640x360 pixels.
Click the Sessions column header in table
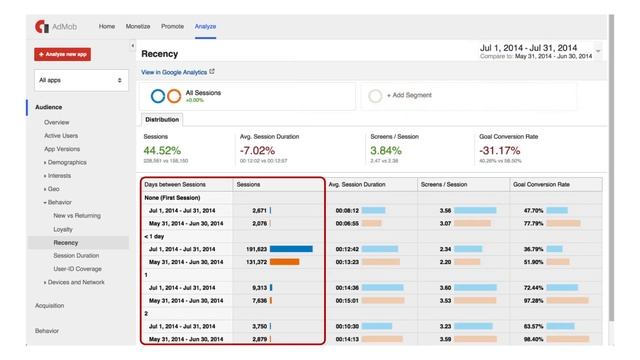248,184
